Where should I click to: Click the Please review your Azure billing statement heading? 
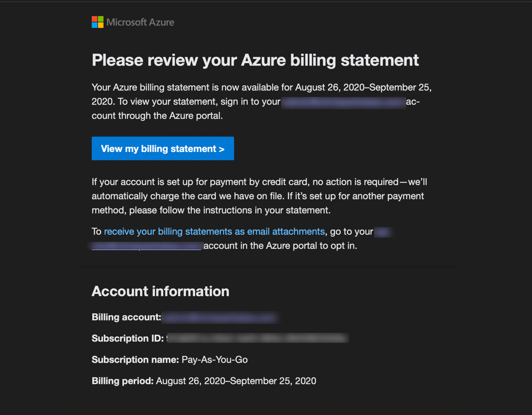coord(255,60)
